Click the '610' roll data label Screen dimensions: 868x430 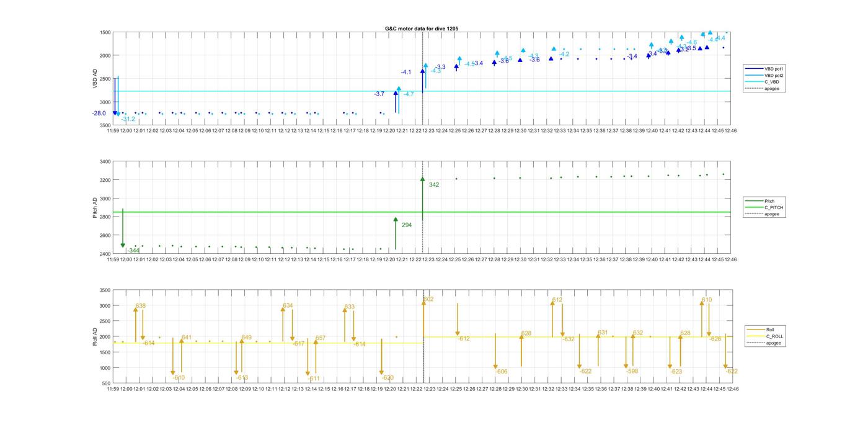tap(707, 300)
